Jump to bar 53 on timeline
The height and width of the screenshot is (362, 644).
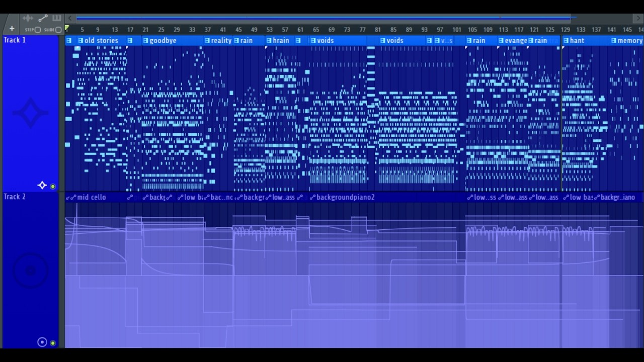coord(270,30)
